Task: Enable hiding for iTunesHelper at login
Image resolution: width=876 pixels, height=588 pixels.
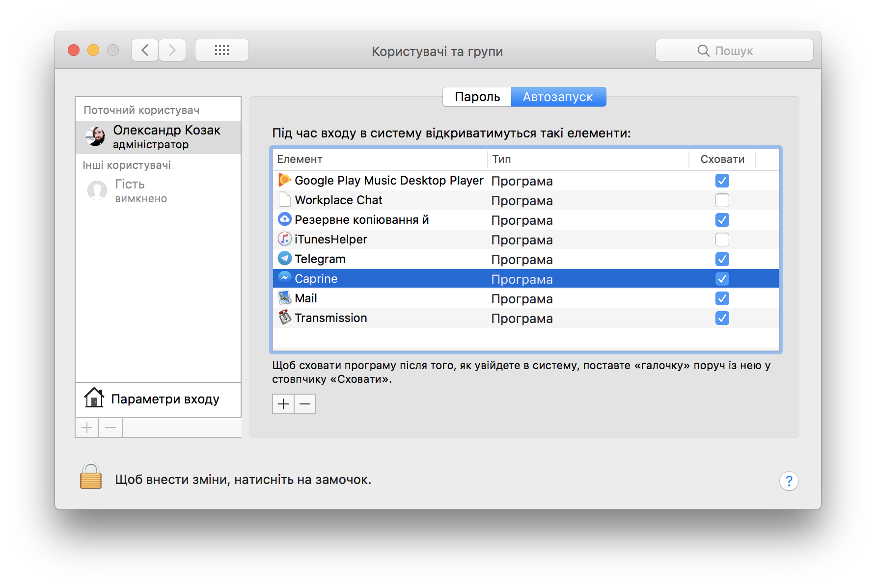Action: [722, 239]
